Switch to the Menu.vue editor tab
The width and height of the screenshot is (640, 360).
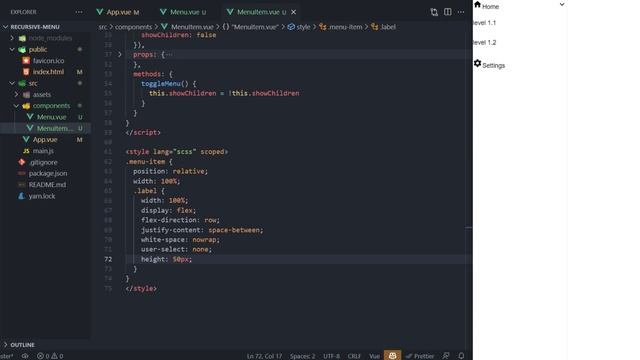click(183, 12)
